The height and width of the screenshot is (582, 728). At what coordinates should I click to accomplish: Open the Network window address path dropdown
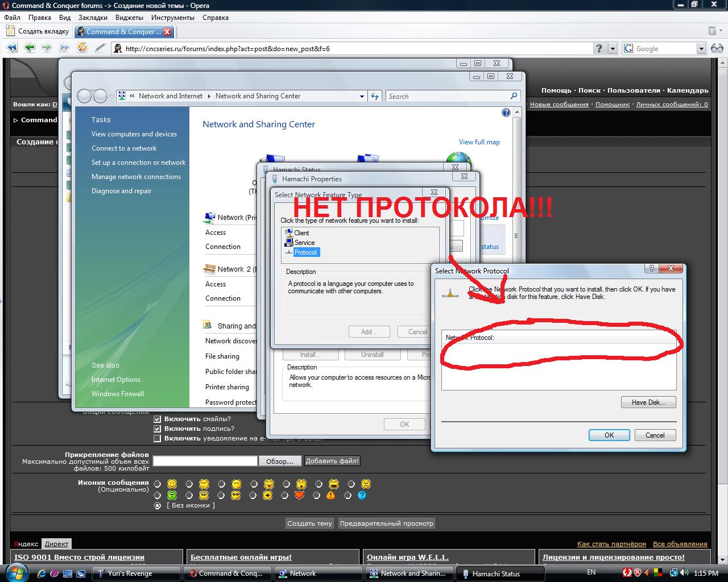[362, 96]
